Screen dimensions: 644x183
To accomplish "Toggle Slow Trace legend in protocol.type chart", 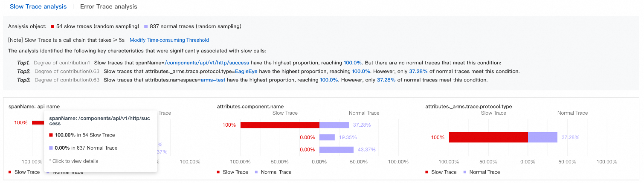I will coord(441,172).
